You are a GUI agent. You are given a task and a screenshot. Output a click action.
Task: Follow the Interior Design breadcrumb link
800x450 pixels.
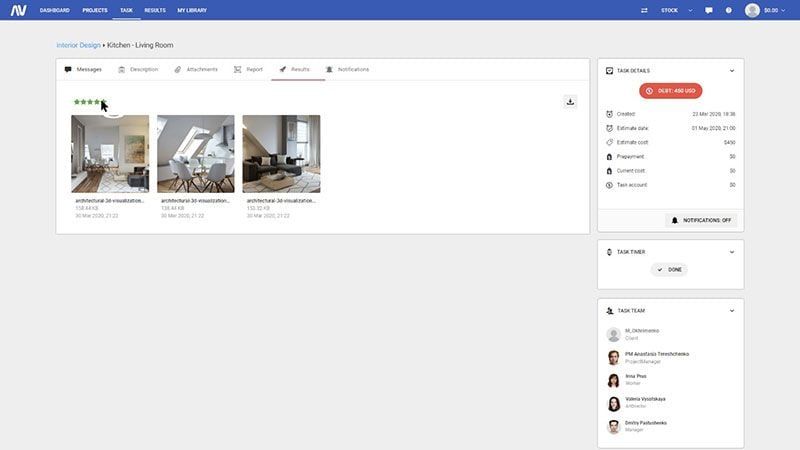tap(79, 45)
